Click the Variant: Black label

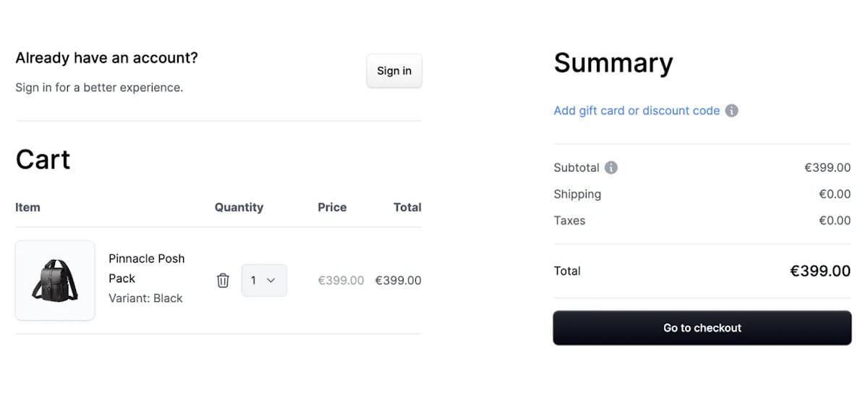point(145,298)
